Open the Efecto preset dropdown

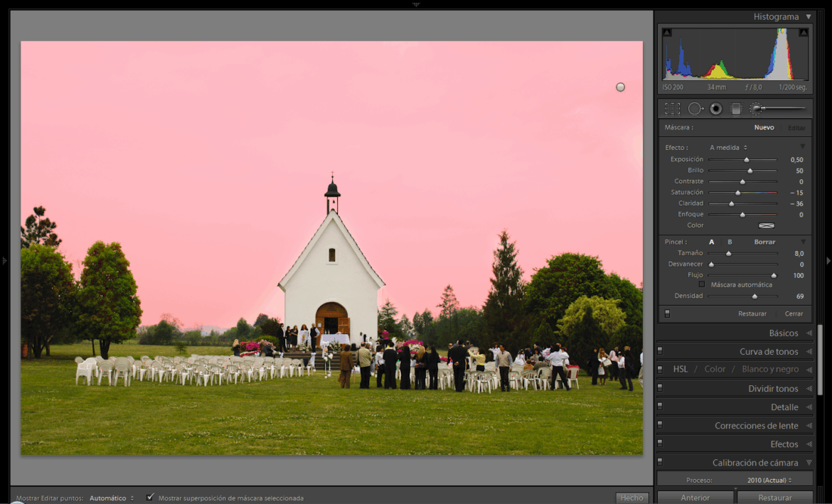coord(728,148)
